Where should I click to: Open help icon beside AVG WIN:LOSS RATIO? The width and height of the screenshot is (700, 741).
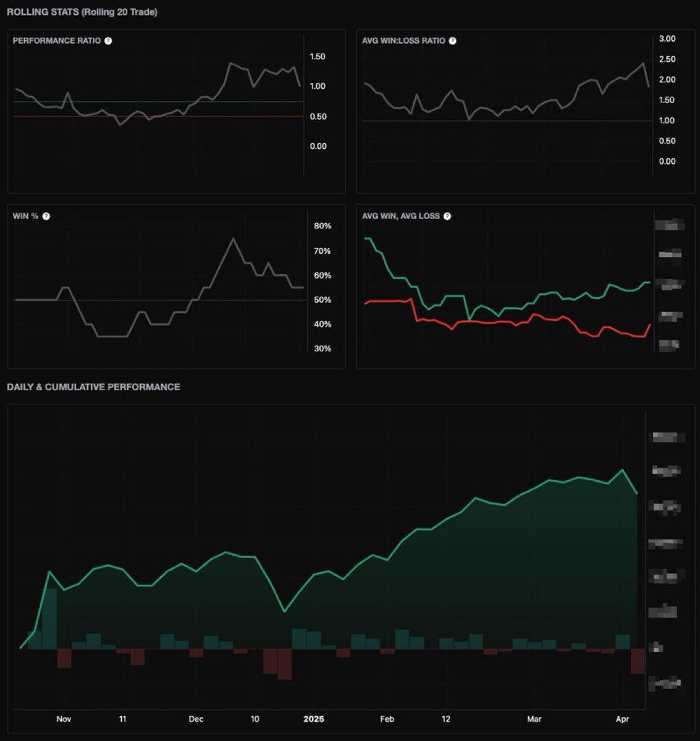[452, 41]
